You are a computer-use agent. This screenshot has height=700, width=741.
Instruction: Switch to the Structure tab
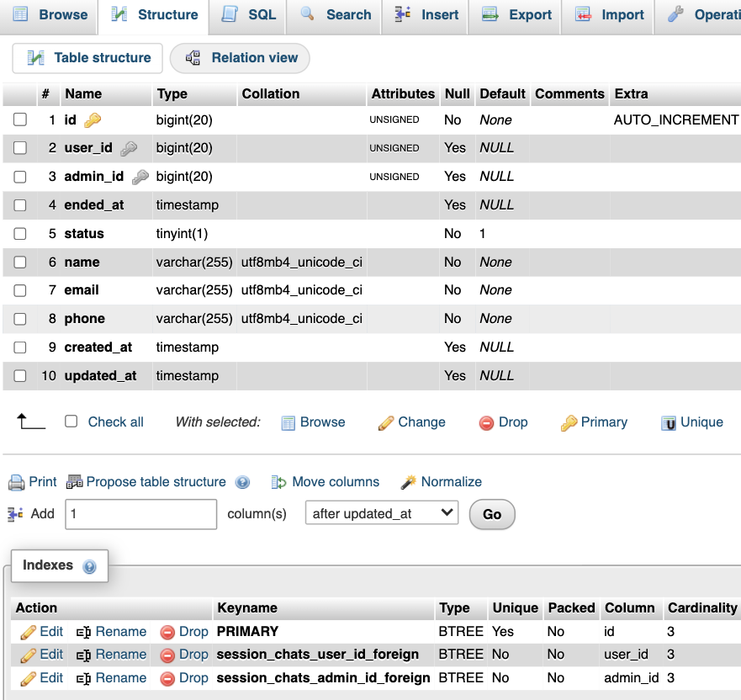click(x=154, y=14)
